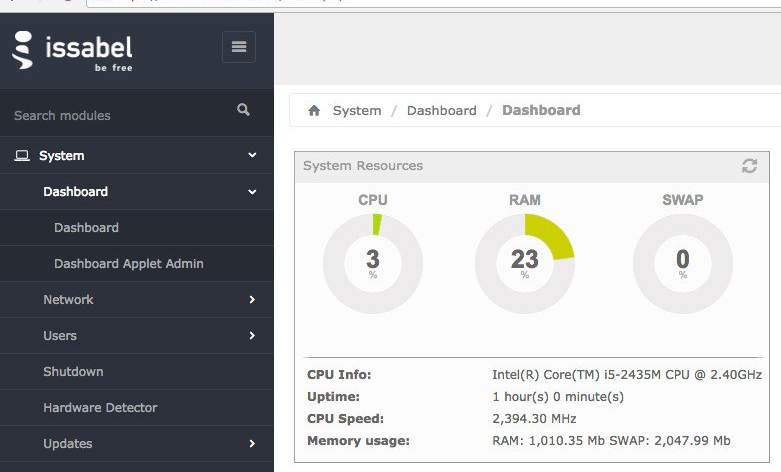
Task: Refresh the System Resources applet
Action: tap(749, 166)
